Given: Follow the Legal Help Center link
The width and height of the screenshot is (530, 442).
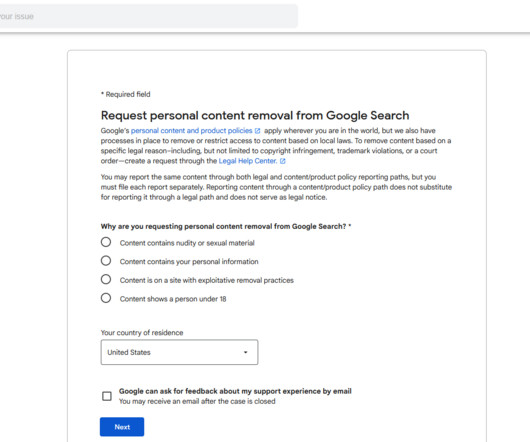Looking at the screenshot, I should (x=248, y=161).
